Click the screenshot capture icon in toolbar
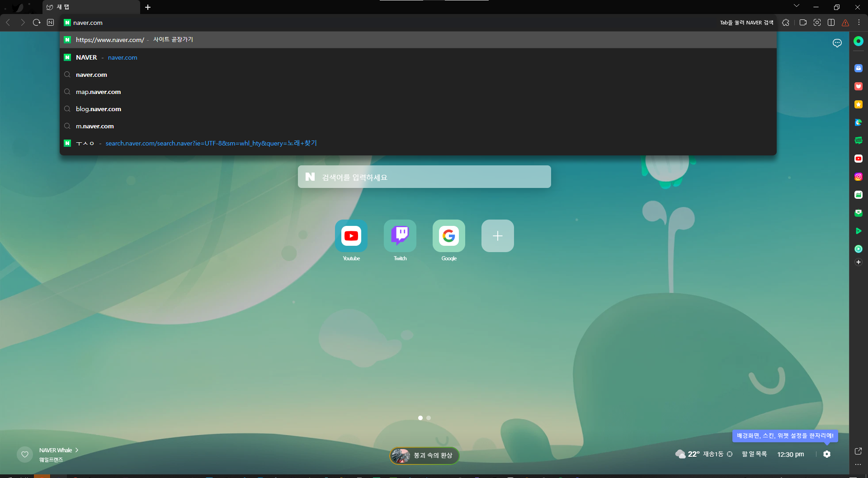The image size is (868, 478). [817, 23]
